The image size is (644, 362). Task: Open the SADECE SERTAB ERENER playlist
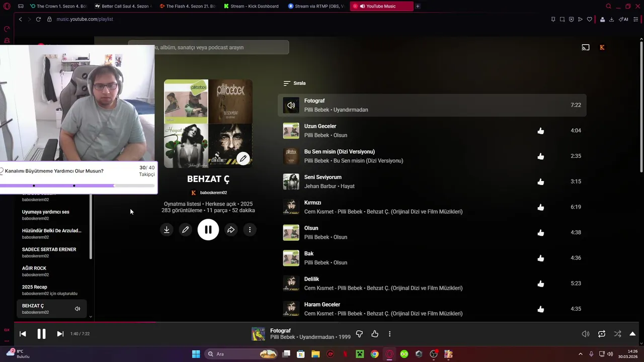coord(49,252)
